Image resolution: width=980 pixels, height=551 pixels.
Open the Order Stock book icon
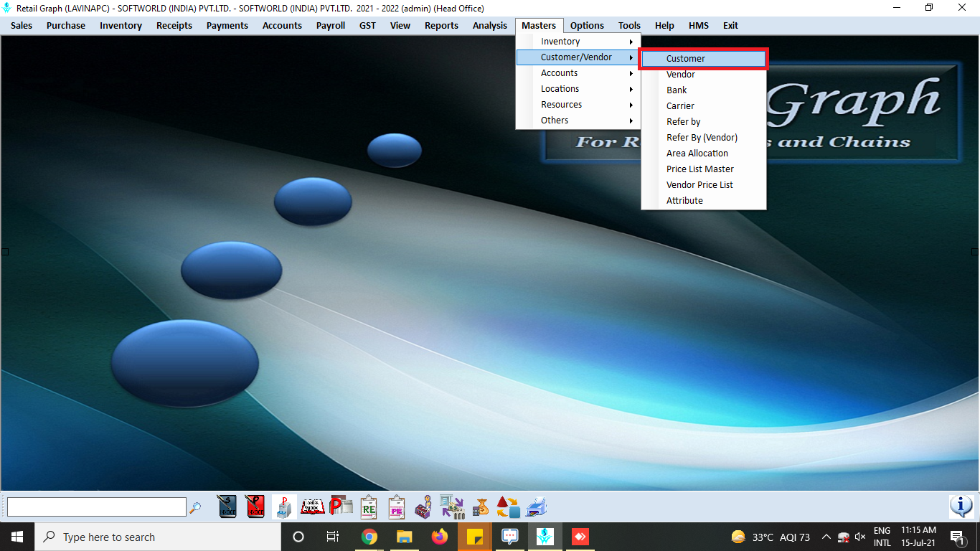[313, 507]
